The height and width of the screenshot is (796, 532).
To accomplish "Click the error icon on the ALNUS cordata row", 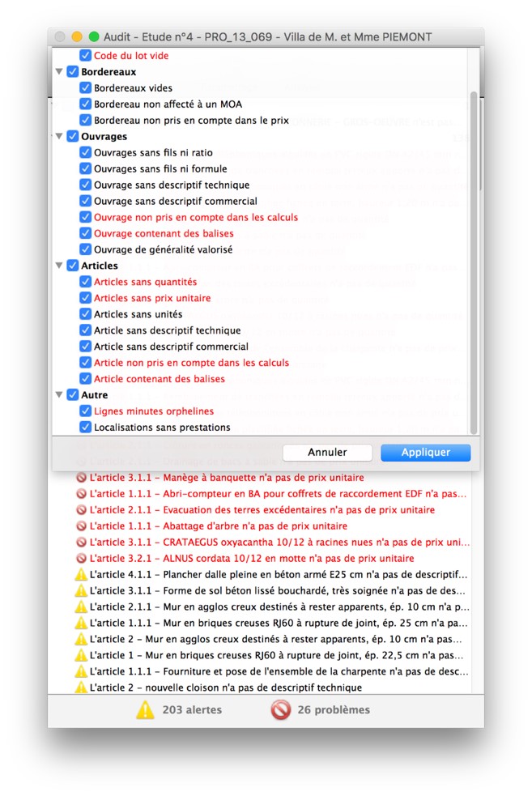I will point(81,559).
